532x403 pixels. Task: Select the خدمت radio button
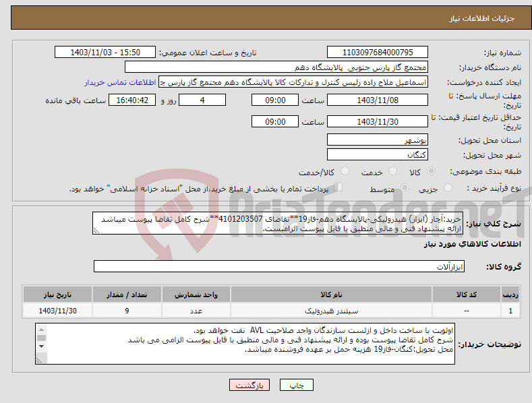pos(392,171)
